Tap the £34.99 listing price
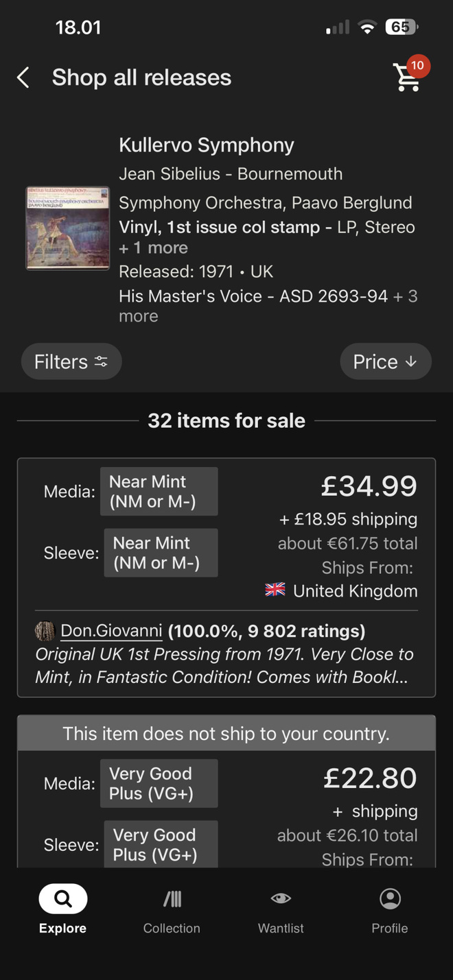 pos(369,486)
